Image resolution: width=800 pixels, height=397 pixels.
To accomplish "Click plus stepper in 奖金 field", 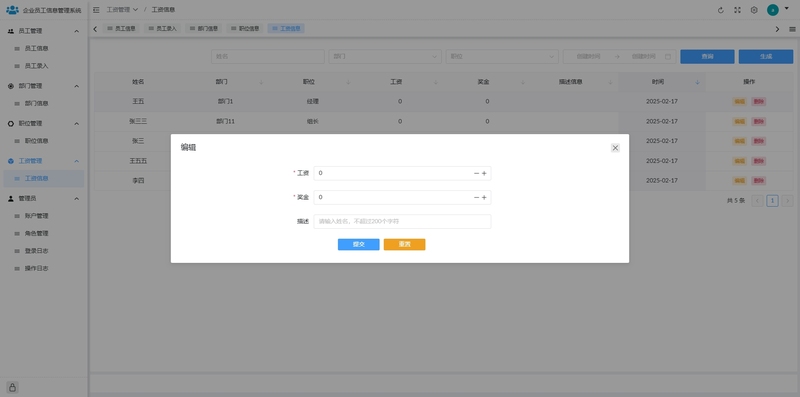I will point(484,197).
